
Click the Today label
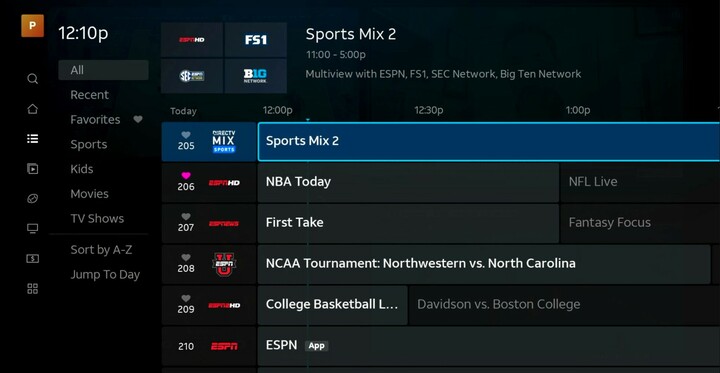(x=183, y=111)
